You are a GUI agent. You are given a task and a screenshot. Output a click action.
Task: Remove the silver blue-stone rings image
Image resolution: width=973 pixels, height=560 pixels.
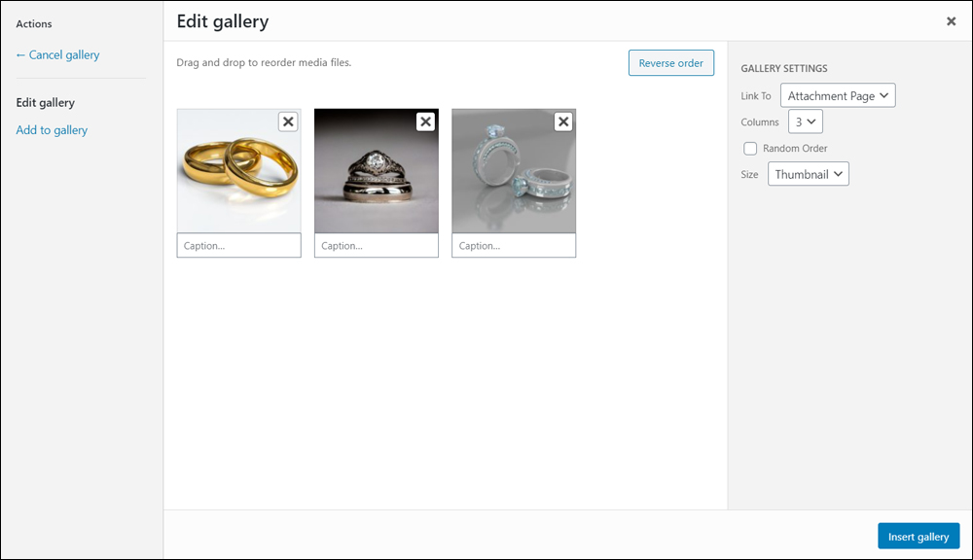click(x=562, y=122)
